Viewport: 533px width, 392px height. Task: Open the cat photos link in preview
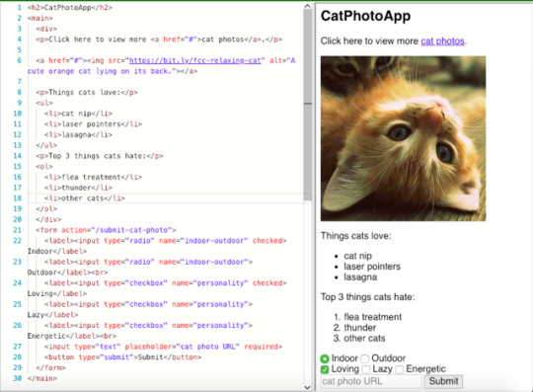click(x=442, y=41)
